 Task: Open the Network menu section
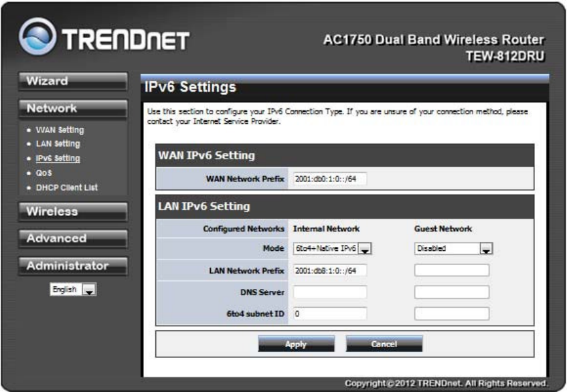[73, 108]
